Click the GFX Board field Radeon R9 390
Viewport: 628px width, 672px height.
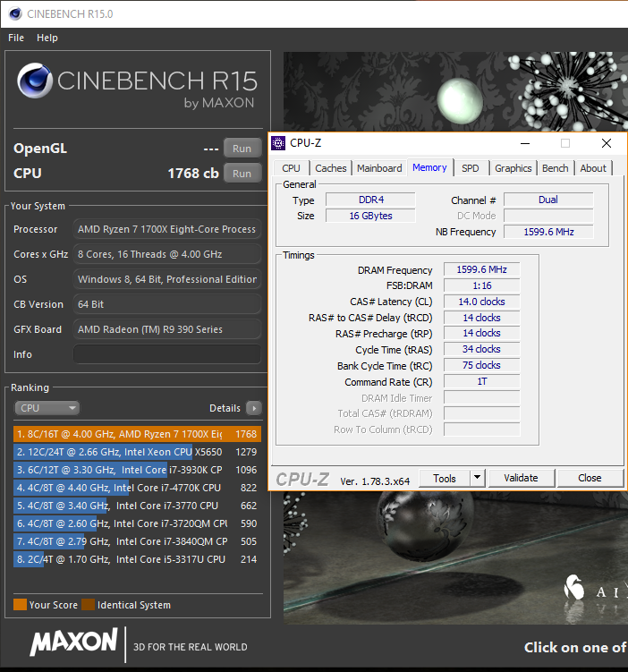[x=167, y=329]
